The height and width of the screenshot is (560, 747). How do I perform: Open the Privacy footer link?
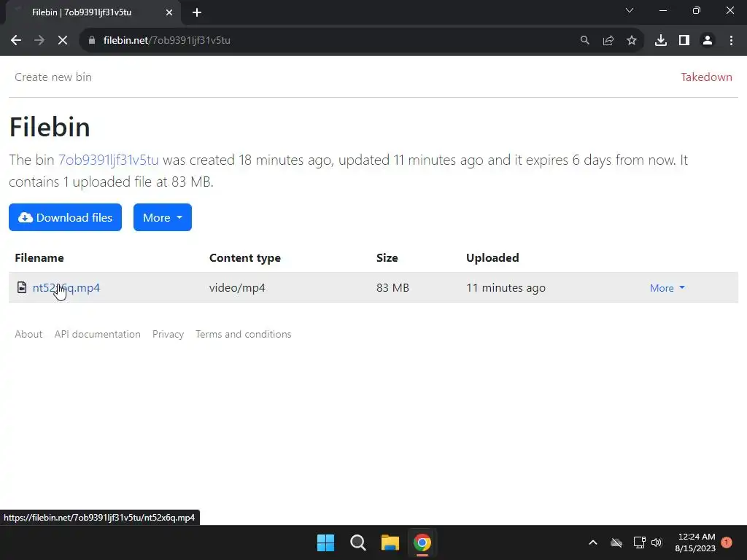pyautogui.click(x=169, y=334)
